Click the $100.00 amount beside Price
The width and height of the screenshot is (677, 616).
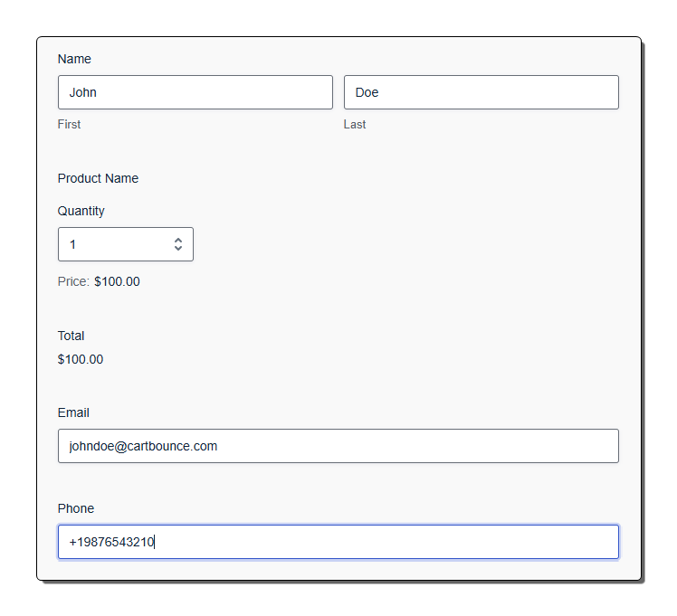117,281
